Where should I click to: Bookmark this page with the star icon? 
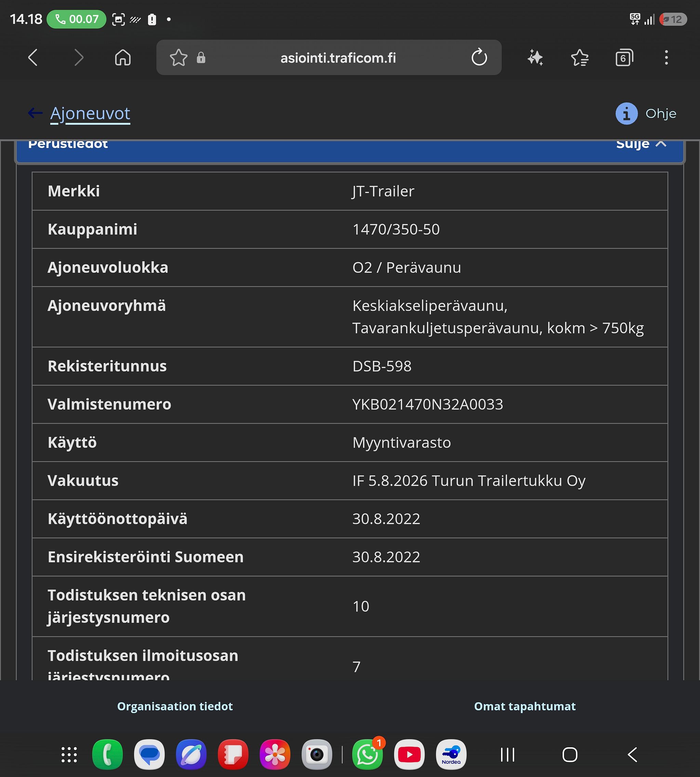pyautogui.click(x=178, y=58)
